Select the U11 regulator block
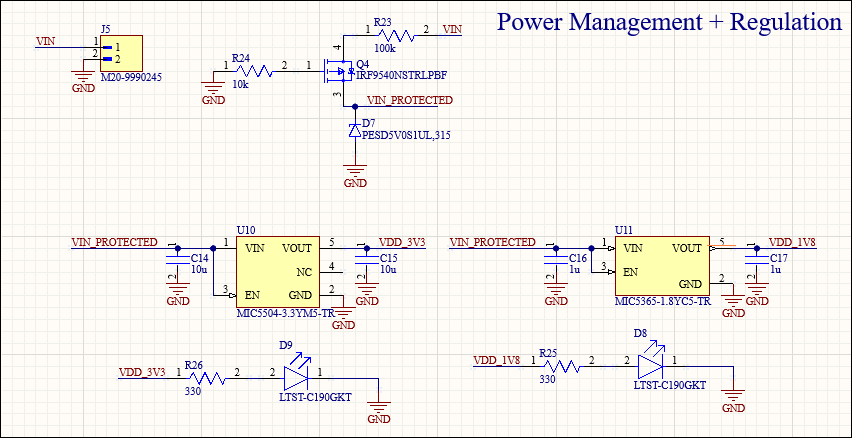The height and width of the screenshot is (438, 852). click(x=661, y=265)
